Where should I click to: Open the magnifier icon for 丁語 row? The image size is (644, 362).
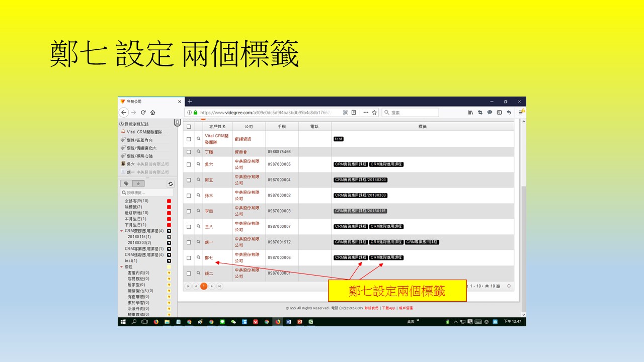point(198,152)
